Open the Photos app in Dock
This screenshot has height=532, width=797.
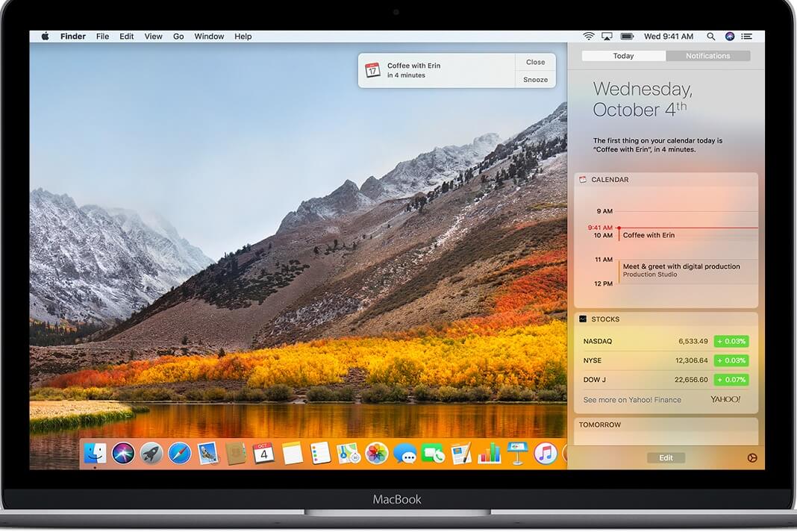coord(377,453)
